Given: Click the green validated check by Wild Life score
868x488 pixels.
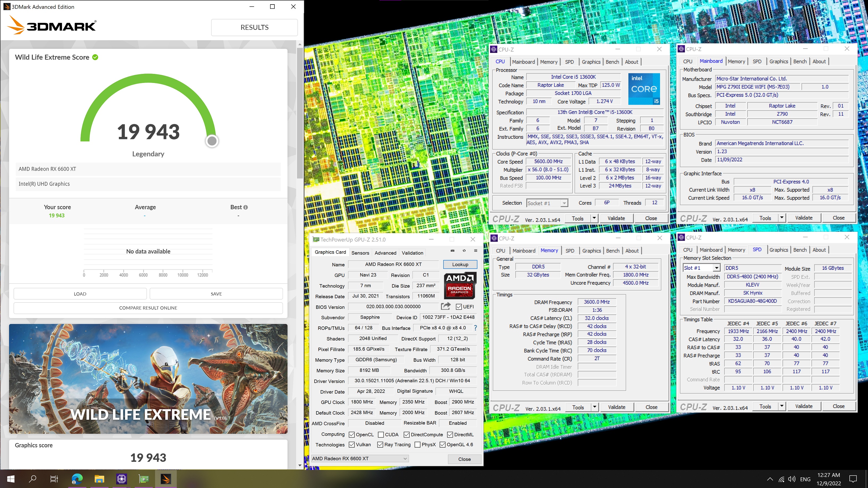Looking at the screenshot, I should (x=95, y=57).
